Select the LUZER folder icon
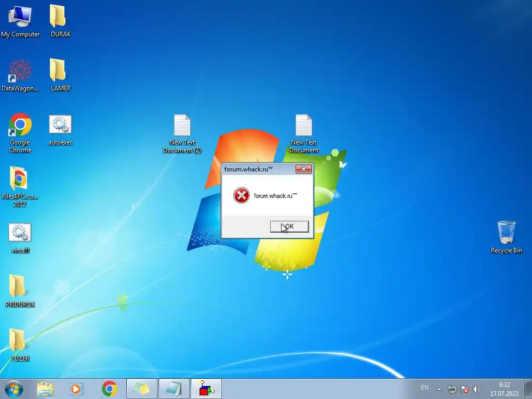 pyautogui.click(x=20, y=345)
